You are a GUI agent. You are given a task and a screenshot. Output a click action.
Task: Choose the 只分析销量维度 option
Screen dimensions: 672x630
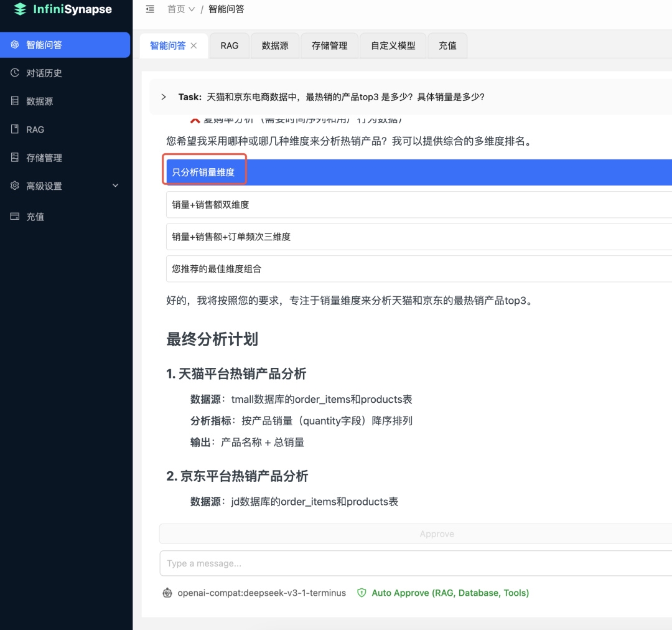coord(419,172)
